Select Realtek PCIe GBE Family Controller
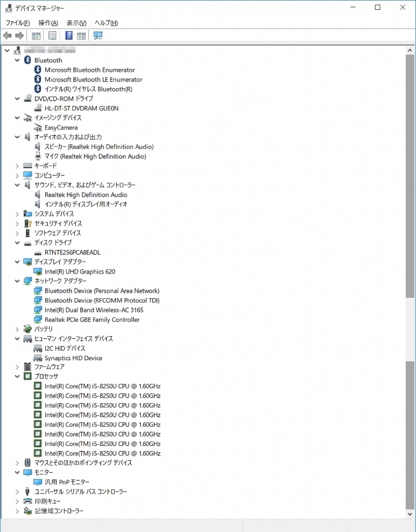This screenshot has height=532, width=416. (x=92, y=320)
